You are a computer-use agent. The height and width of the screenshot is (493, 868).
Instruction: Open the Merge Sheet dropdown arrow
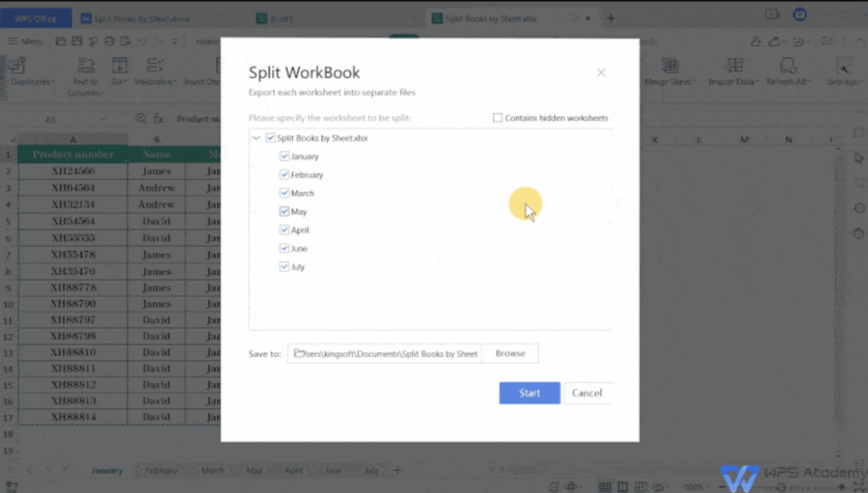coord(694,82)
